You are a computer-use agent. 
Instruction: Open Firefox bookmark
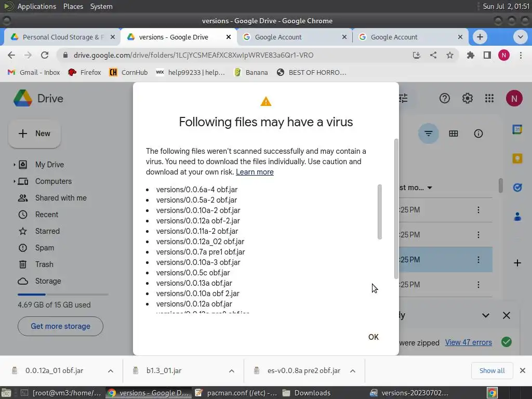pyautogui.click(x=85, y=73)
